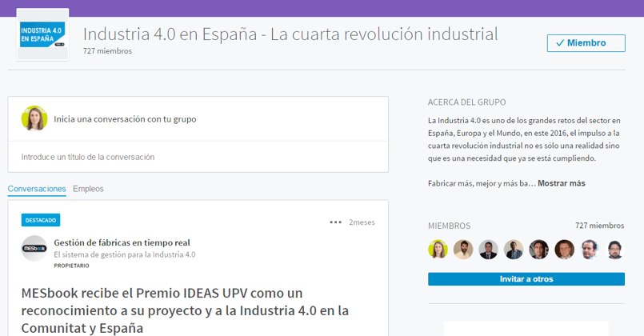Viewport: 644px width, 336px height.
Task: Open the first member avatar with green background
Action: pyautogui.click(x=438, y=250)
